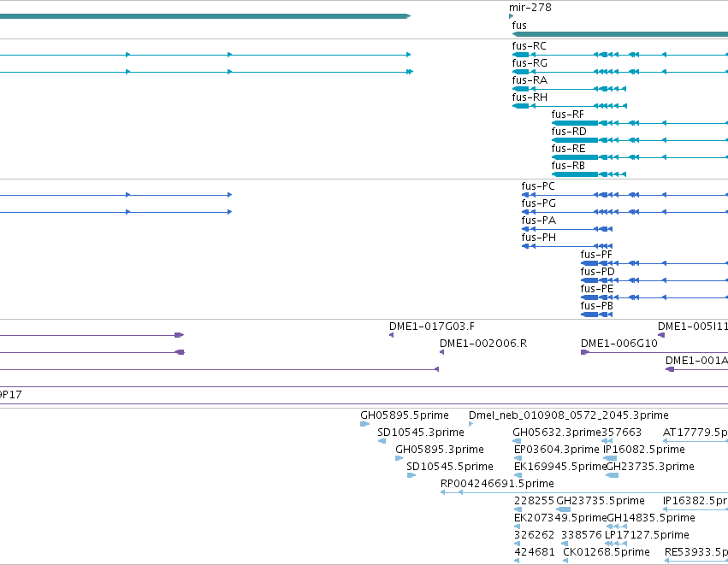Viewport: 728px width, 565px height.
Task: Click the fus-PB protein label
Action: pos(596,306)
